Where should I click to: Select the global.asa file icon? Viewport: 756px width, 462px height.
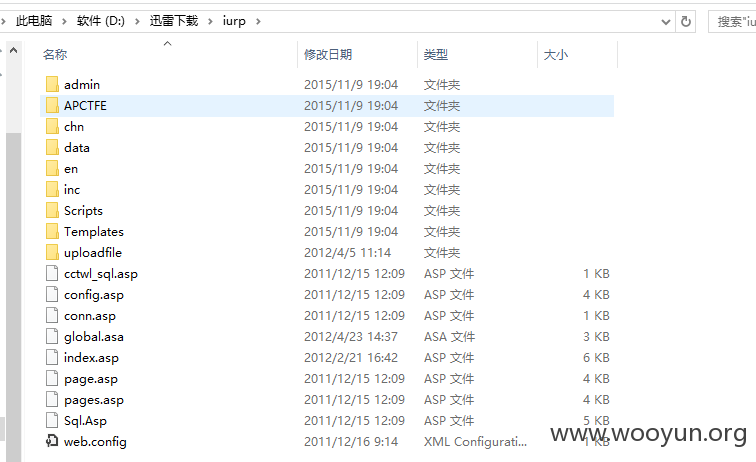[x=52, y=337]
